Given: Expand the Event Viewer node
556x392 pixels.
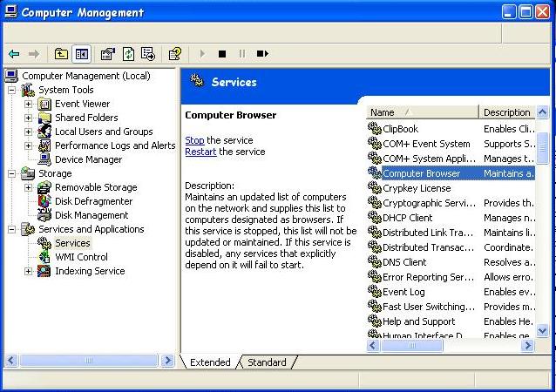Looking at the screenshot, I should point(28,104).
